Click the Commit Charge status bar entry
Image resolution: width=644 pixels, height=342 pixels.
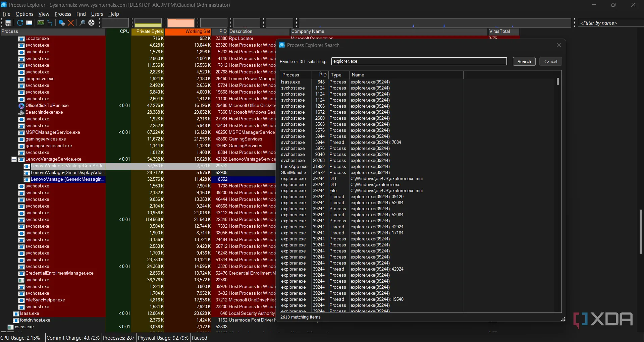(x=73, y=338)
